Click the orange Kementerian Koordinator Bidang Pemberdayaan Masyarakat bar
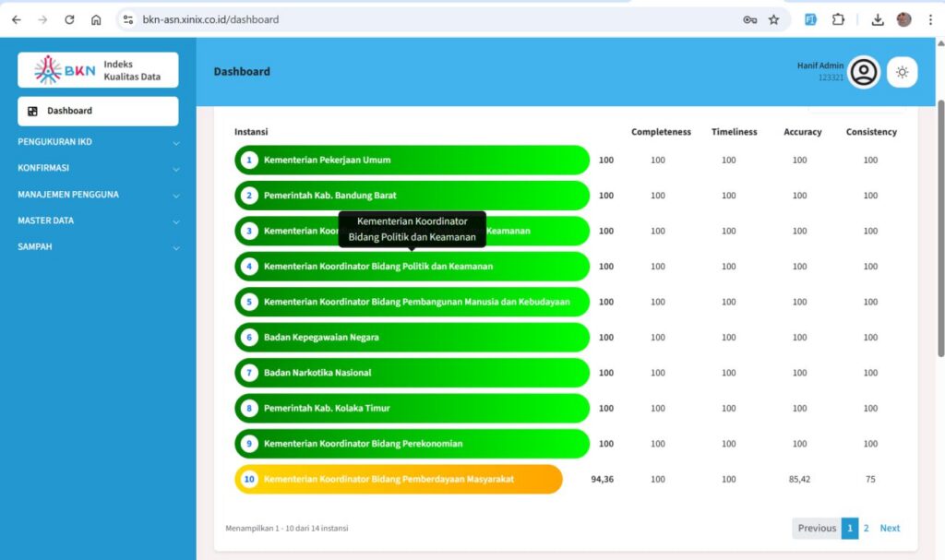 coord(399,480)
